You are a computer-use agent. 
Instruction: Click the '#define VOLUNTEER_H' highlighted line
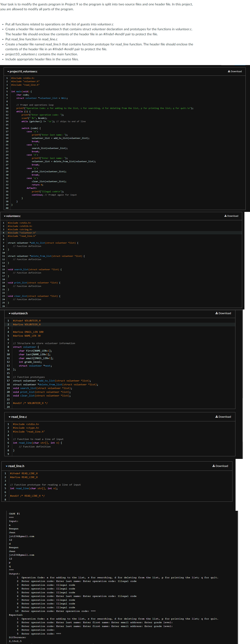[x=27, y=324]
